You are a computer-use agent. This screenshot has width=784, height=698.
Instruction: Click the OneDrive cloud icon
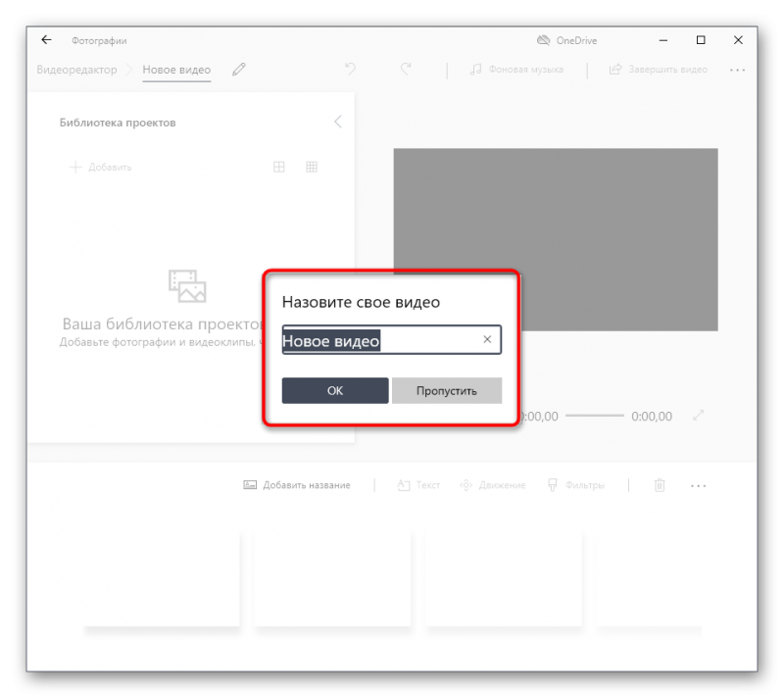click(543, 40)
